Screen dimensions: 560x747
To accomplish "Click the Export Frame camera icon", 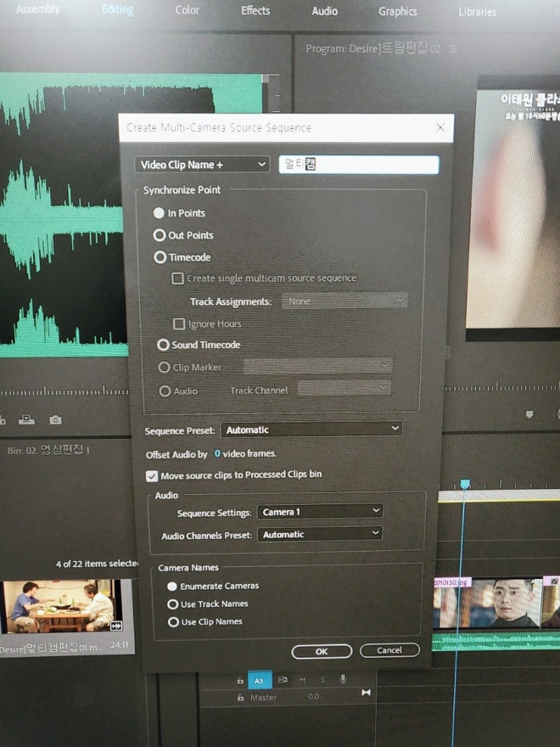I will coord(55,418).
